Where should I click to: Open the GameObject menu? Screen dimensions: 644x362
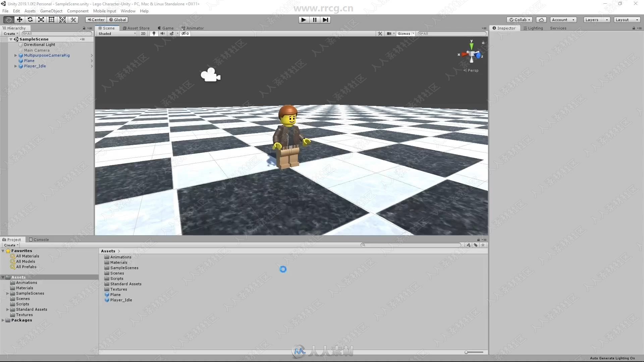51,11
